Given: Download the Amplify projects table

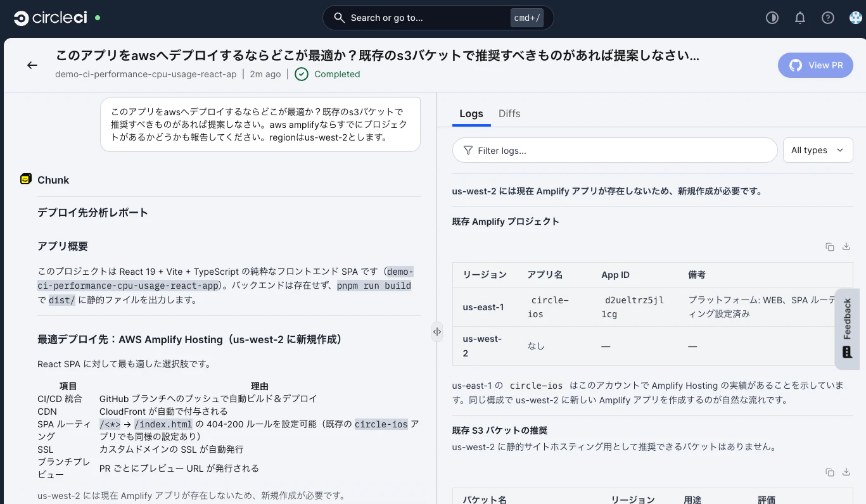Looking at the screenshot, I should 846,247.
